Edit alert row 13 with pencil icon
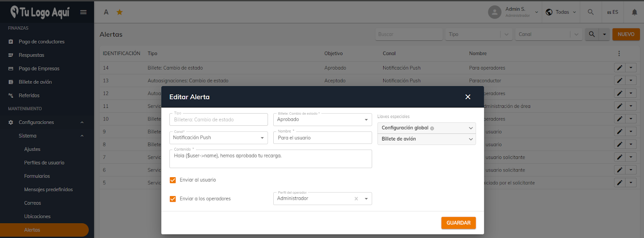 pyautogui.click(x=619, y=81)
